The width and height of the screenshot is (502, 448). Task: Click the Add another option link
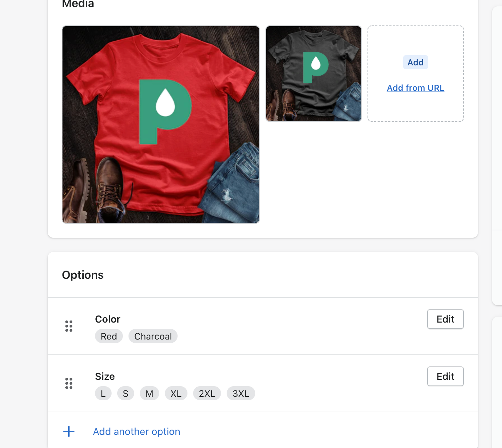137,431
